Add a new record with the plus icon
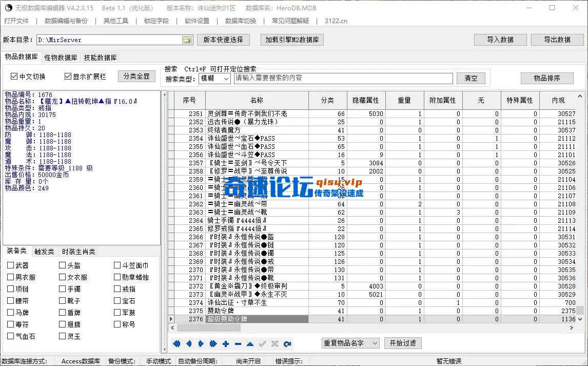Viewport: 588px width, 366px height. (x=225, y=343)
